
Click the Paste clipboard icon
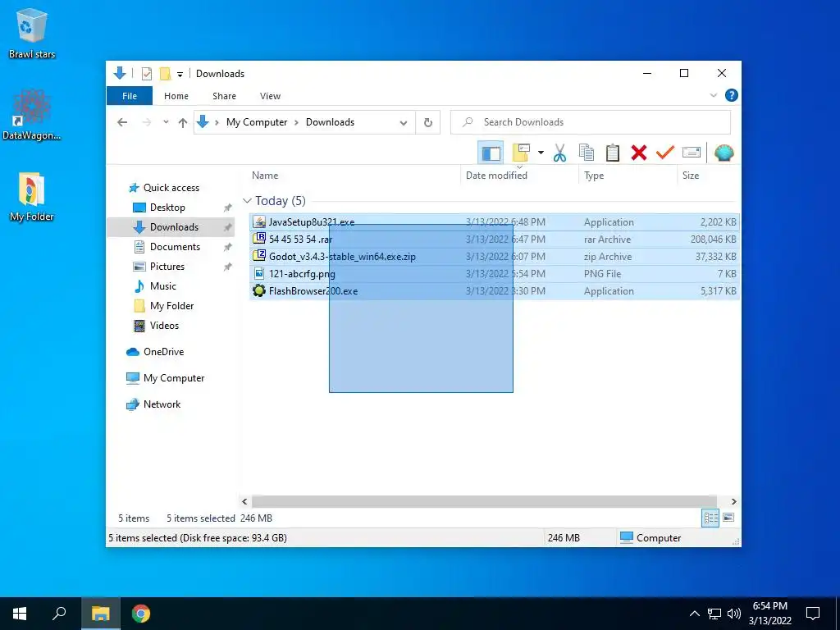click(612, 153)
